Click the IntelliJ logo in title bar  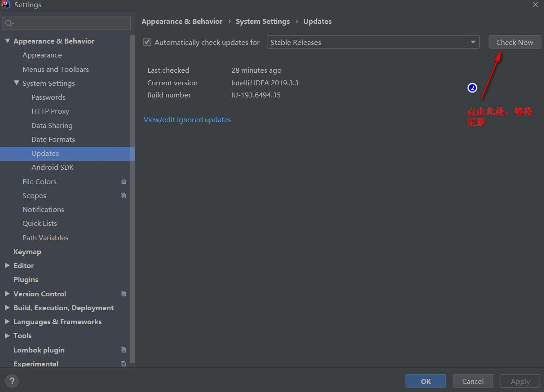(x=6, y=5)
